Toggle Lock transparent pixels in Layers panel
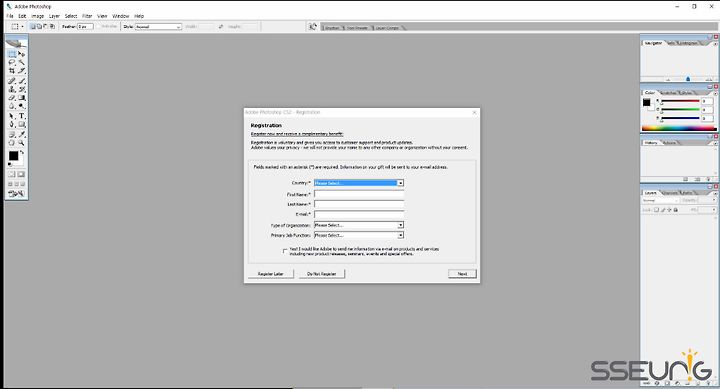 pos(657,210)
